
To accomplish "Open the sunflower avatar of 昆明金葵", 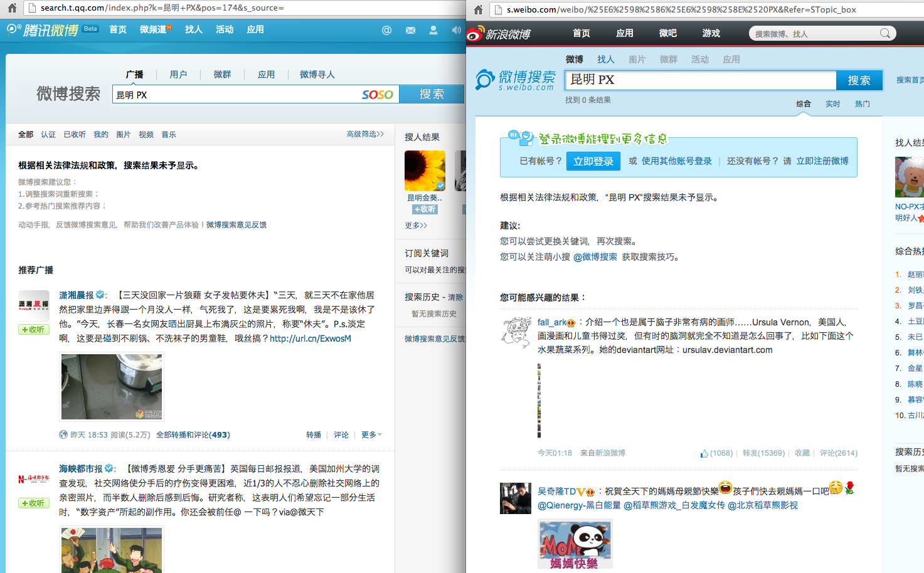I will tap(425, 171).
